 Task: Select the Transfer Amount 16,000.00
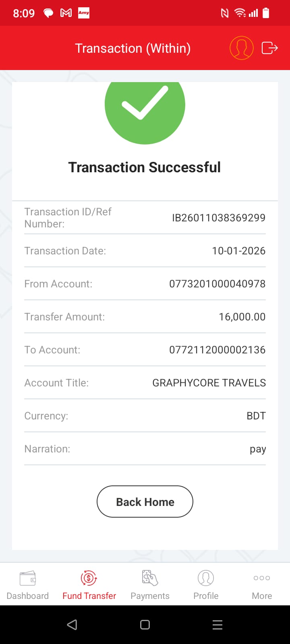[242, 317]
